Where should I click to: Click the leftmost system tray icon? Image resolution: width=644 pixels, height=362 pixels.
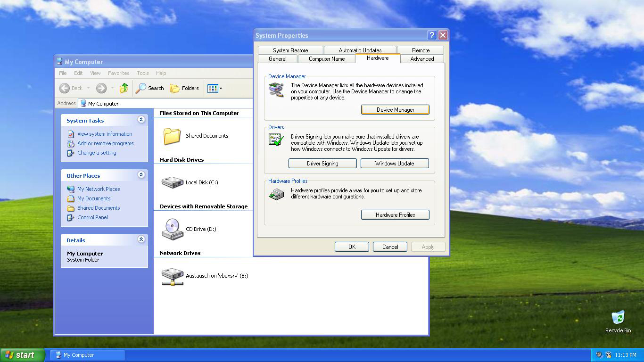point(599,355)
